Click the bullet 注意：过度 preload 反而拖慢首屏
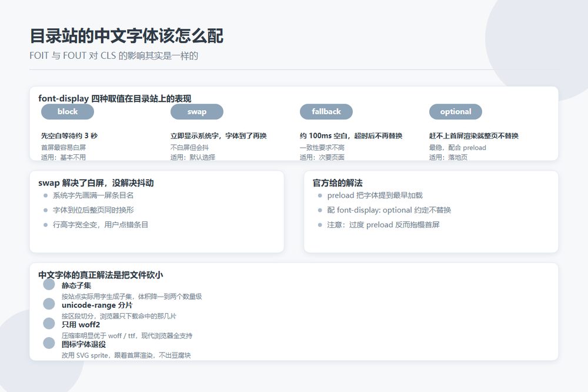 tap(383, 224)
